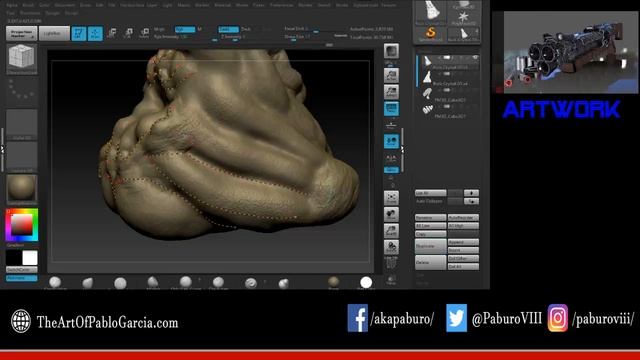Click the List All button
The width and height of the screenshot is (640, 360).
431,193
